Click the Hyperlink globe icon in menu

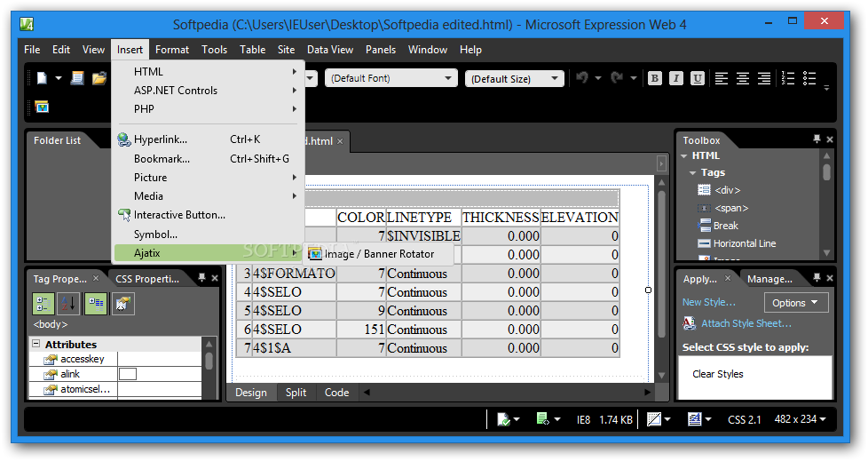pyautogui.click(x=124, y=139)
